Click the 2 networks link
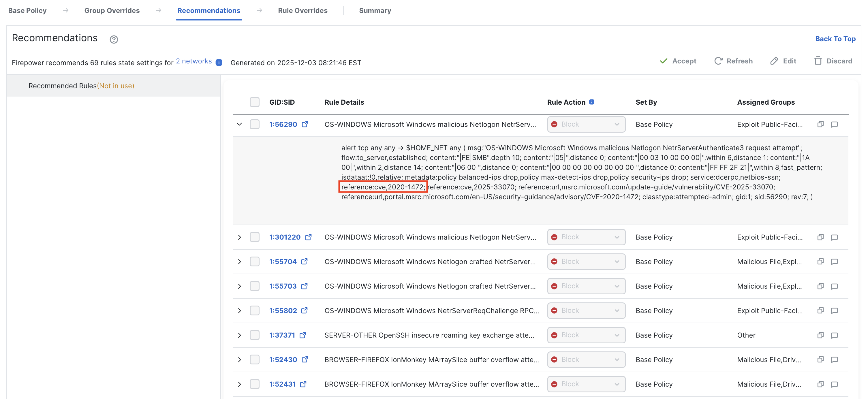The height and width of the screenshot is (399, 868). [x=194, y=61]
